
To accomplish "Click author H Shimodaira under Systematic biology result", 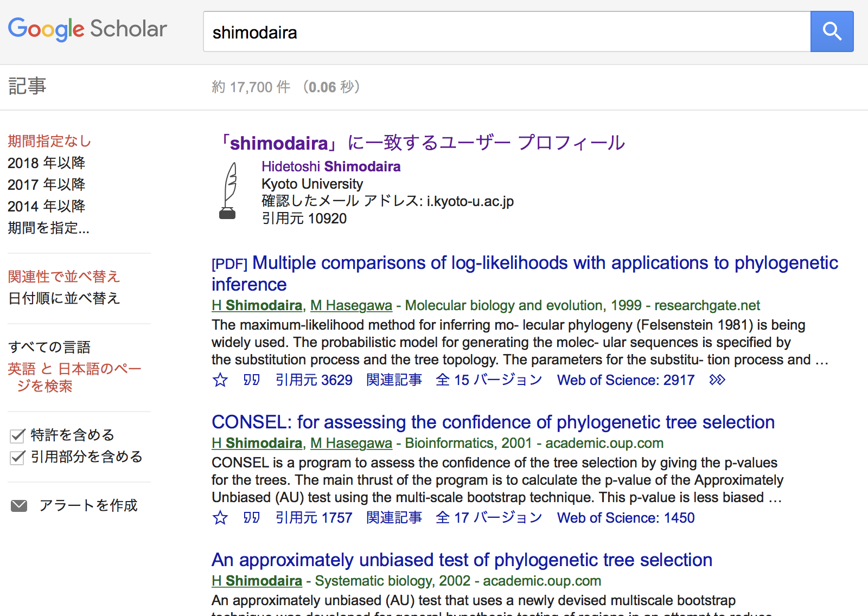I will pyautogui.click(x=257, y=581).
